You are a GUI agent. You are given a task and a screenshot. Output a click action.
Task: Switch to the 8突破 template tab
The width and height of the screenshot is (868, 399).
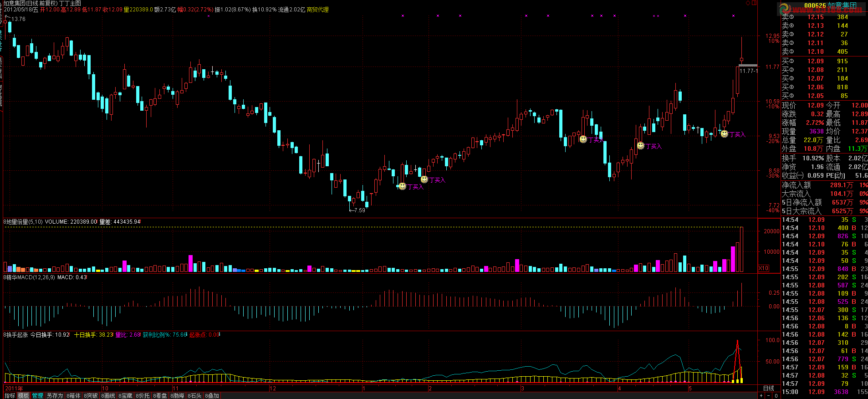click(91, 396)
